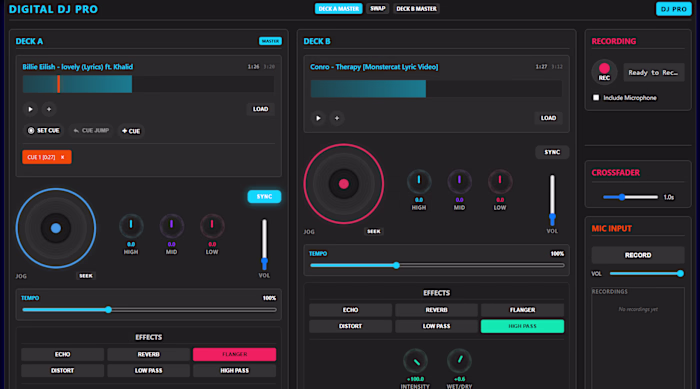Enable LOW PASS effect on Deck A

point(149,371)
